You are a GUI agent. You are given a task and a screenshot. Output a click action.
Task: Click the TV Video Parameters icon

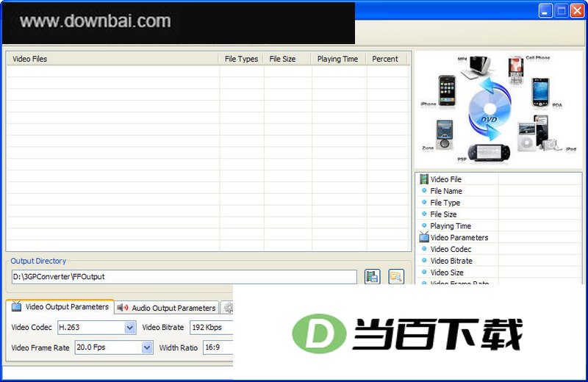tap(424, 237)
